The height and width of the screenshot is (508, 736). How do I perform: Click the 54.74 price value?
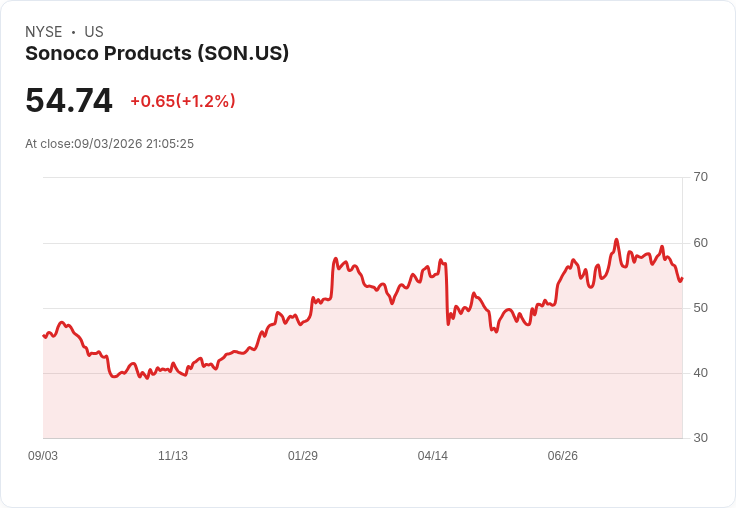69,100
